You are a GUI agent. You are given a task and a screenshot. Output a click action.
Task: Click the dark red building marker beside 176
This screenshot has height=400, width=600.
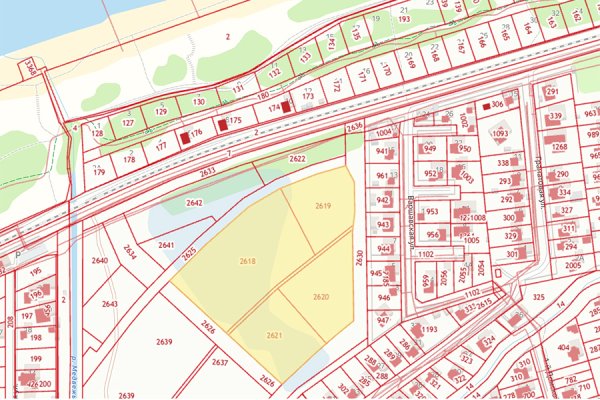point(185,138)
